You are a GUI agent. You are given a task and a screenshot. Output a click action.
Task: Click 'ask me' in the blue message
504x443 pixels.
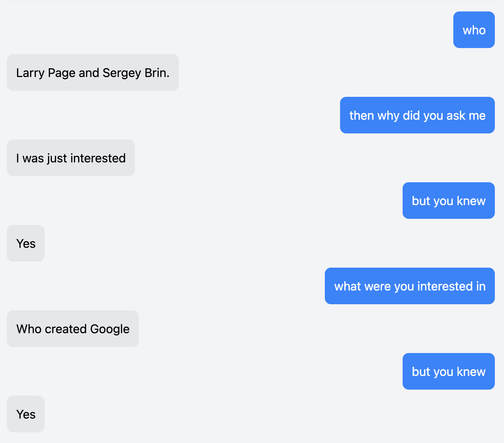coord(466,115)
